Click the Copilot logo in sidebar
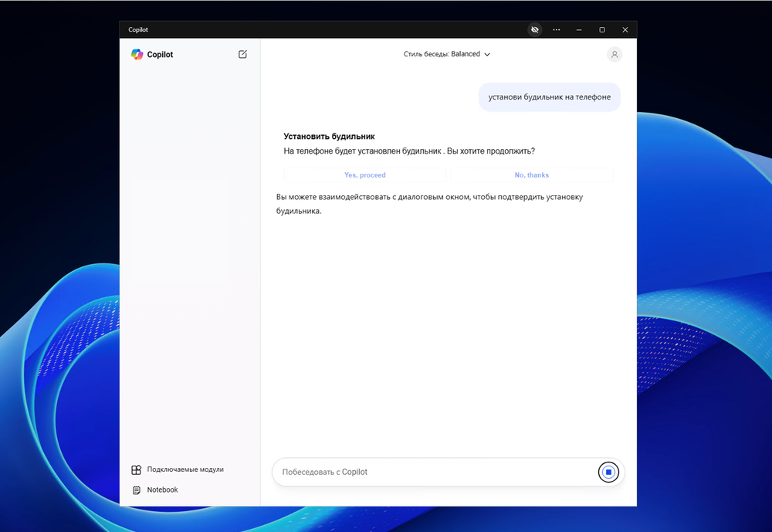Viewport: 772px width, 532px height. (x=137, y=54)
